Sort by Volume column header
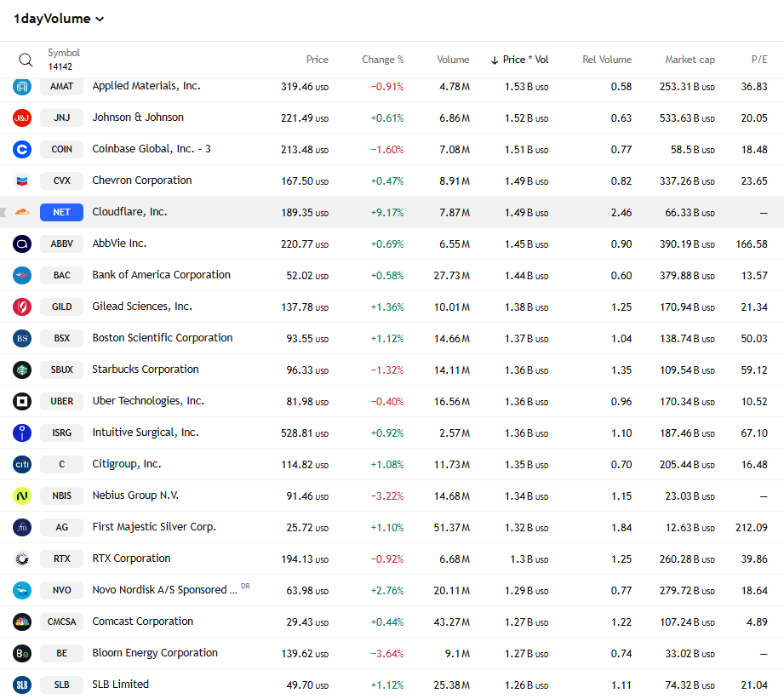Screen dimensions: 784x699 (453, 60)
